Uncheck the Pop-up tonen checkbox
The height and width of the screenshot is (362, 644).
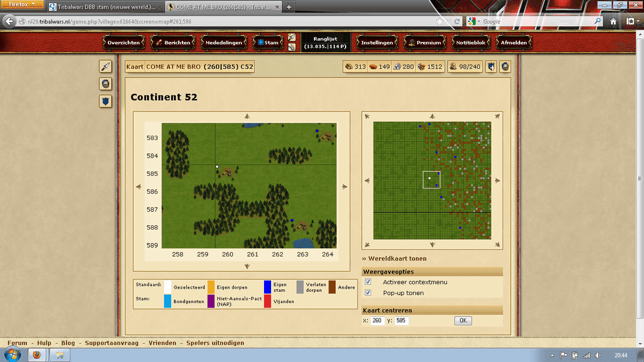(368, 293)
